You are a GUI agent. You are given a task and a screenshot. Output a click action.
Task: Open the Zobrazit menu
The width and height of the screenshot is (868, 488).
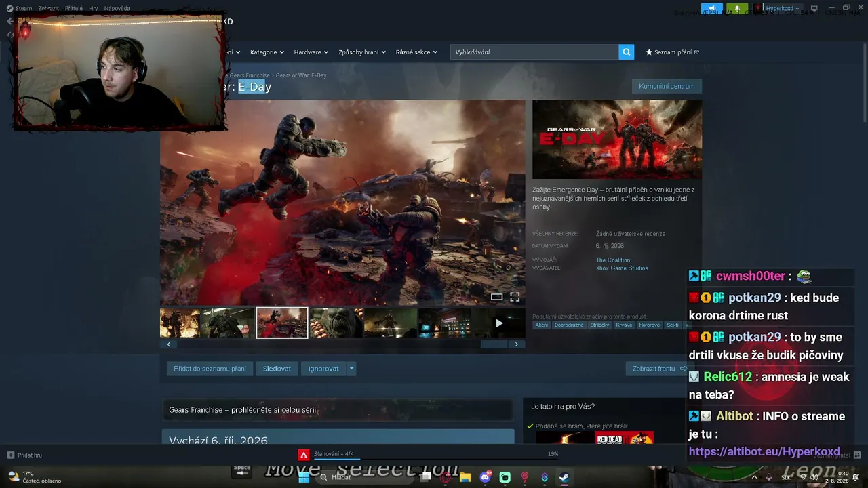(x=49, y=9)
